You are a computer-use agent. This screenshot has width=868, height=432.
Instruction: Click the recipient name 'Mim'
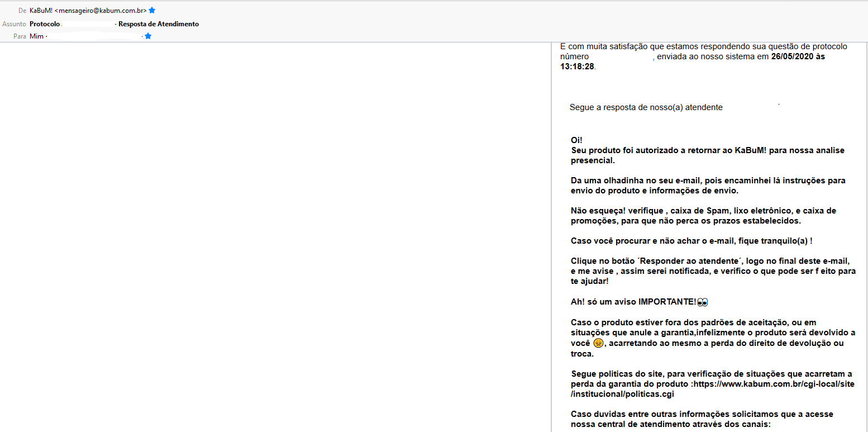coord(36,36)
